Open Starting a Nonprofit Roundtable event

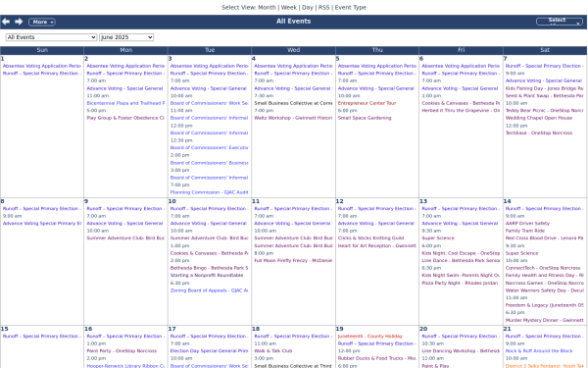point(206,275)
